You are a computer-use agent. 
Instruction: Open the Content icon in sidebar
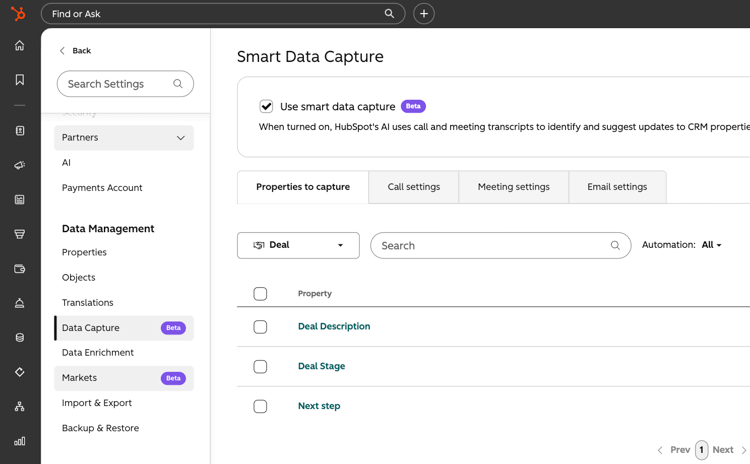20,199
